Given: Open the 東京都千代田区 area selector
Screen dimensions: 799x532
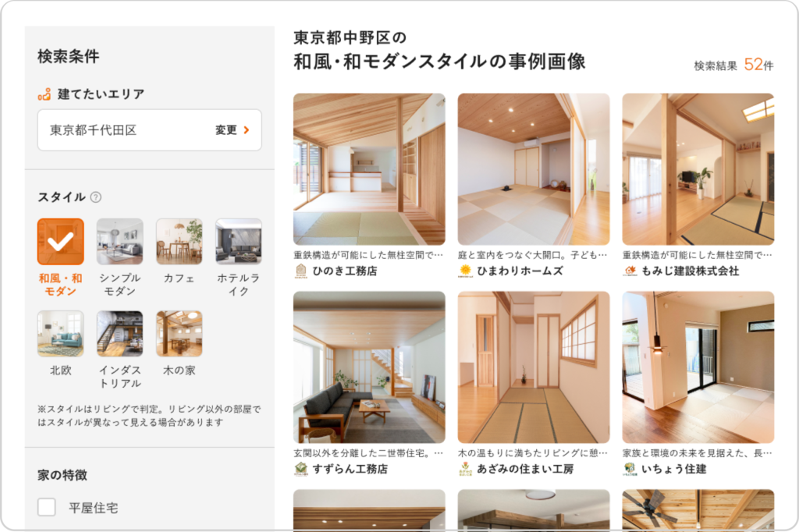Looking at the screenshot, I should click(149, 130).
